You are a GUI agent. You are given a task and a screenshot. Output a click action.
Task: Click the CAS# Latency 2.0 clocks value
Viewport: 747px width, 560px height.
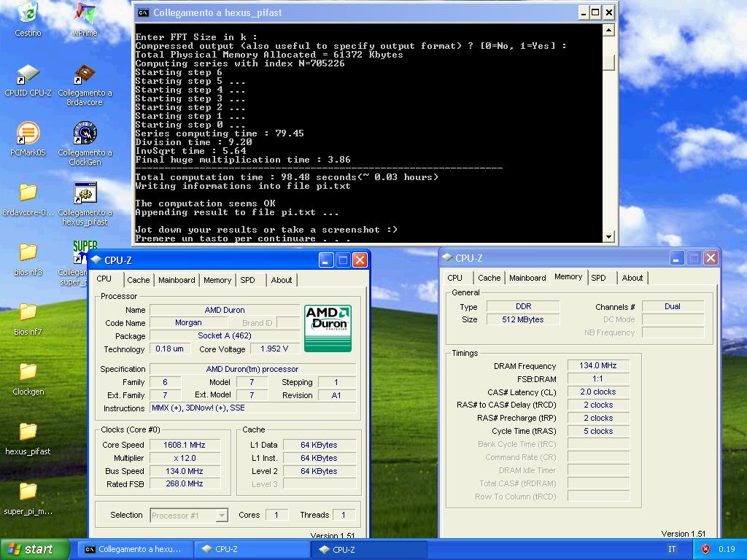[x=598, y=392]
